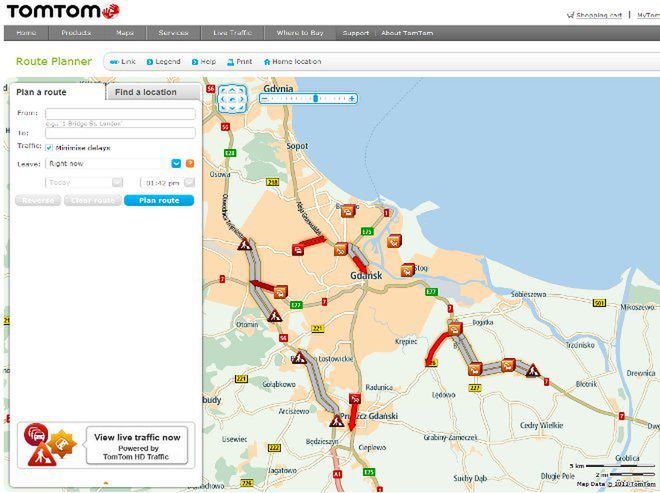Click the zoom slider handle

(315, 99)
